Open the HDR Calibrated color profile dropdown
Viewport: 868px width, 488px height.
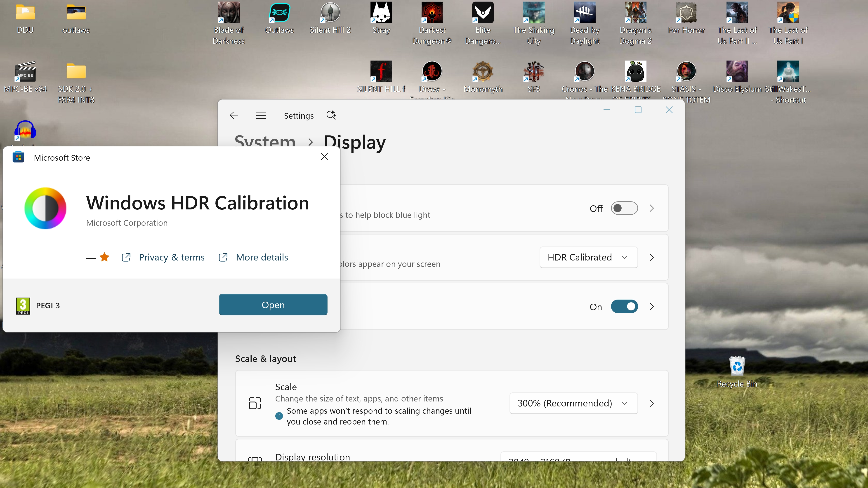(588, 257)
